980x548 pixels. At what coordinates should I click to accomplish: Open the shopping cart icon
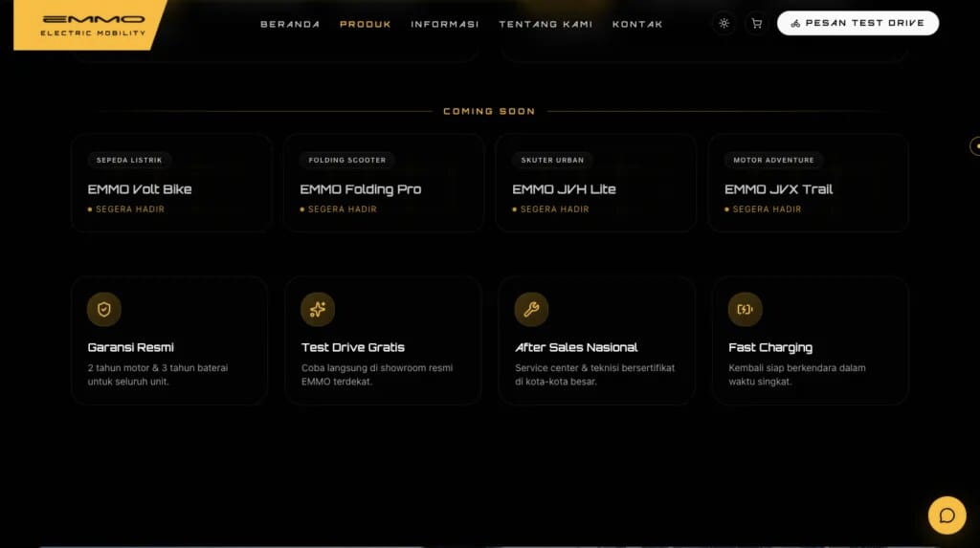pyautogui.click(x=756, y=23)
